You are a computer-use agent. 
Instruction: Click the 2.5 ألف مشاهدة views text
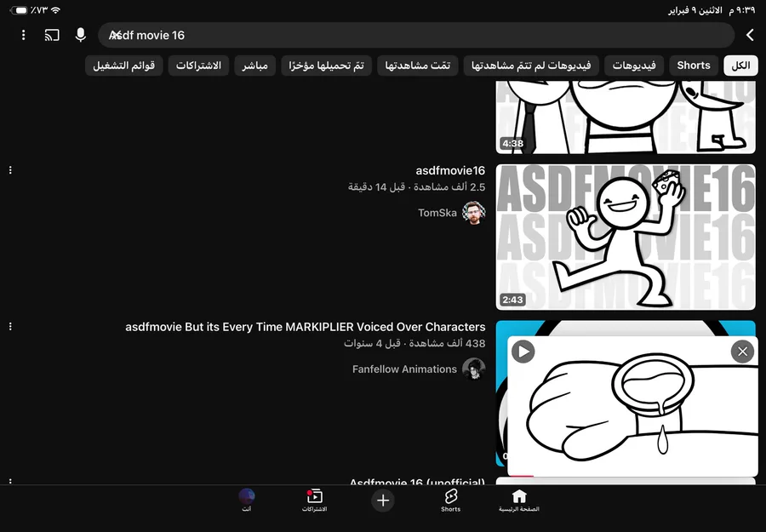(449, 187)
